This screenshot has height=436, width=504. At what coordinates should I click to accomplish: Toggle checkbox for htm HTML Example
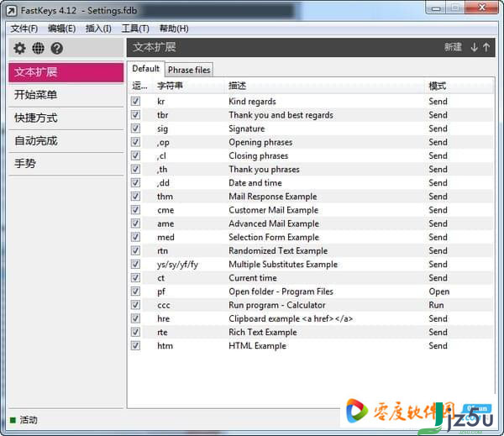click(135, 346)
